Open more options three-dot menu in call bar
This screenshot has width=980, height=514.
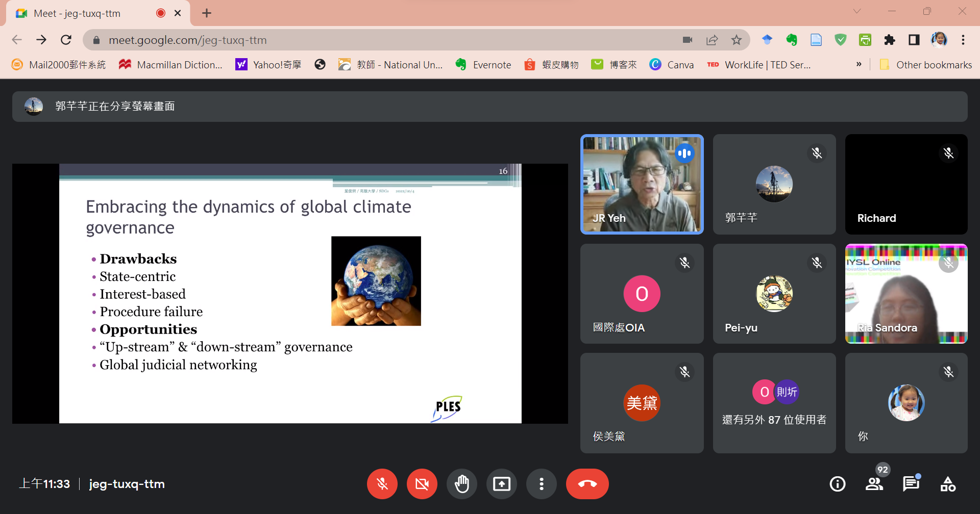click(541, 483)
